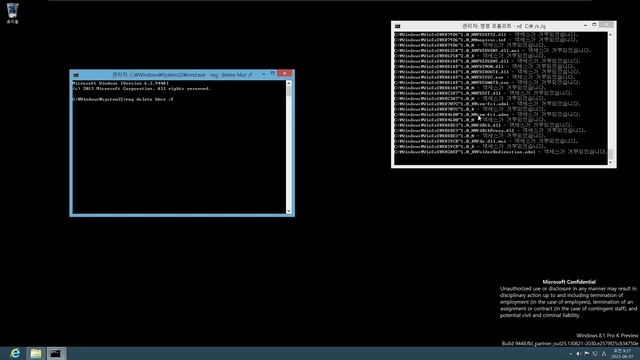Close the reg delete command window
The width and height of the screenshot is (640, 360).
[284, 73]
